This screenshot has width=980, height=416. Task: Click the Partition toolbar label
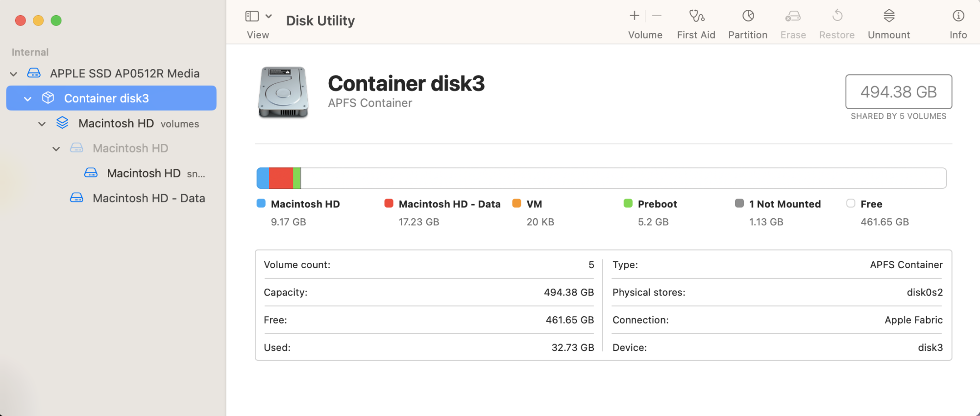748,35
